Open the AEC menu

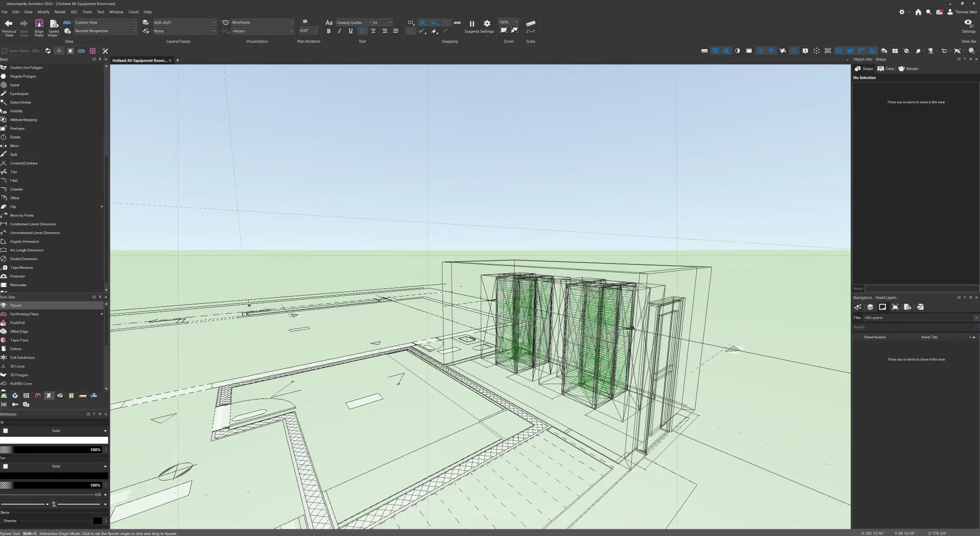pyautogui.click(x=74, y=12)
